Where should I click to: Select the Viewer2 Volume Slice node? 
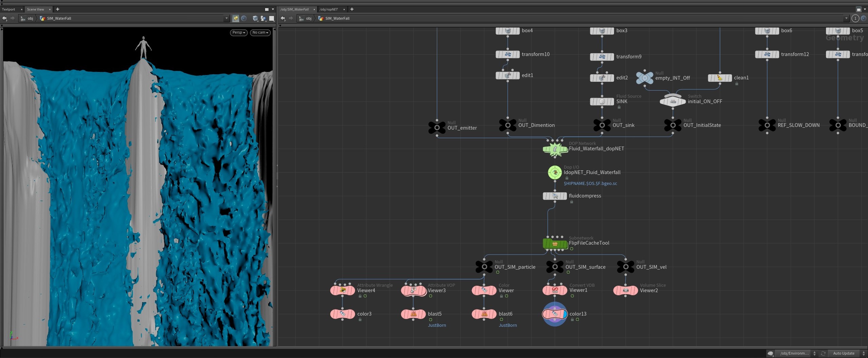click(x=626, y=290)
